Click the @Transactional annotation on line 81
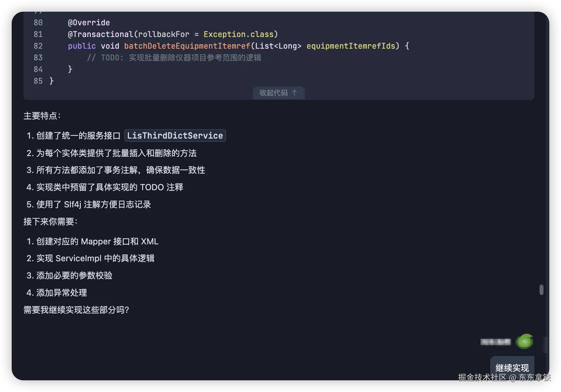 (x=101, y=34)
